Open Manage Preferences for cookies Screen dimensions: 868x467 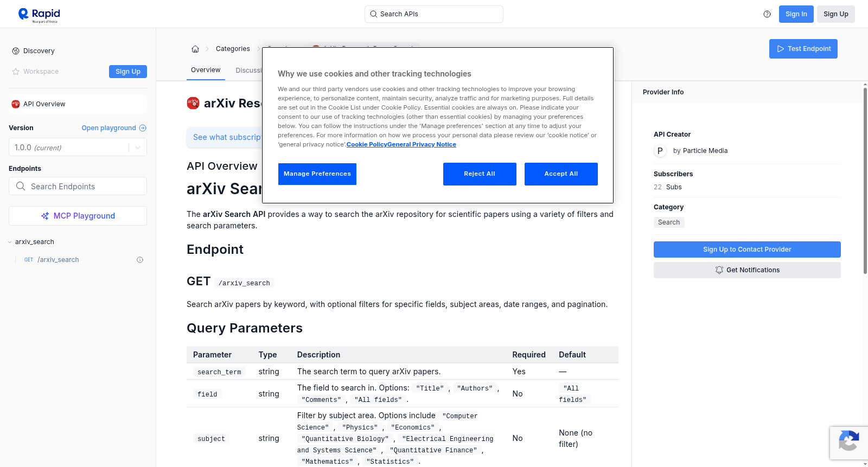(317, 174)
